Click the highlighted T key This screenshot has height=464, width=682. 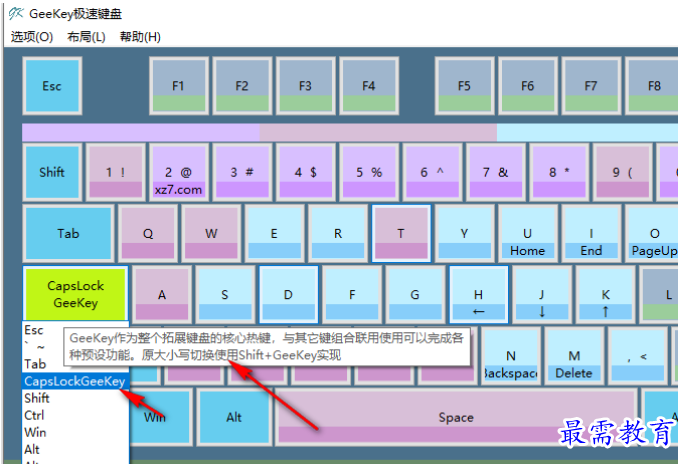401,234
